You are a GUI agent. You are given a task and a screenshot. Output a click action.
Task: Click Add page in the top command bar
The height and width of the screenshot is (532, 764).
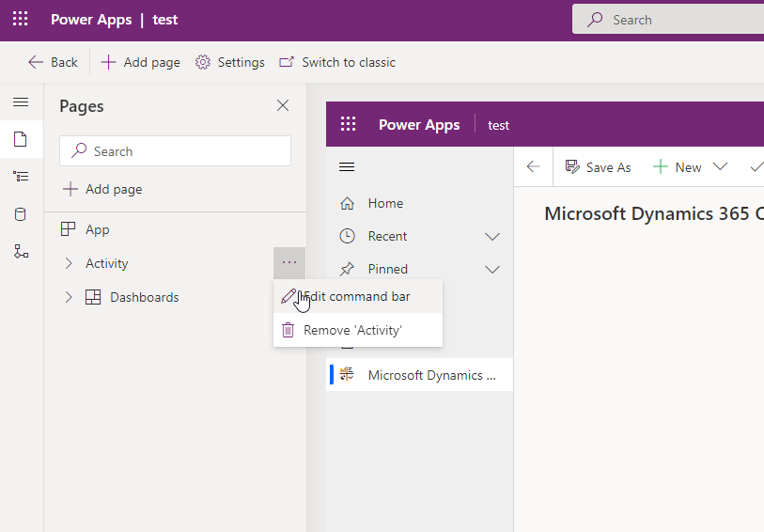[x=140, y=62]
